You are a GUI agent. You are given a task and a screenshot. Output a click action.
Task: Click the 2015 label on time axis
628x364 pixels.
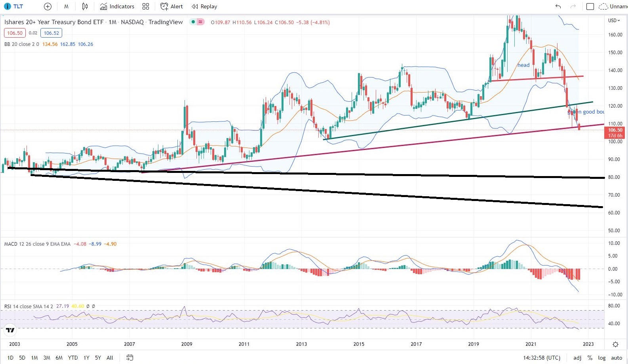coord(359,344)
